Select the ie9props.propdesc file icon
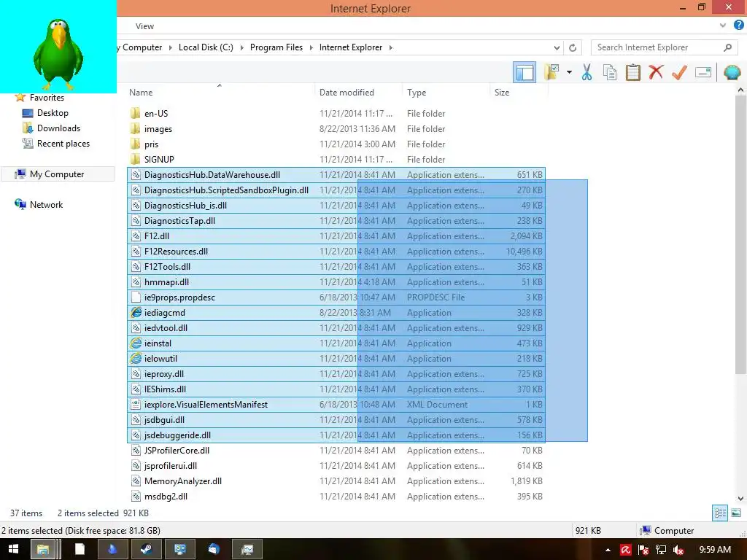747x560 pixels. point(136,297)
